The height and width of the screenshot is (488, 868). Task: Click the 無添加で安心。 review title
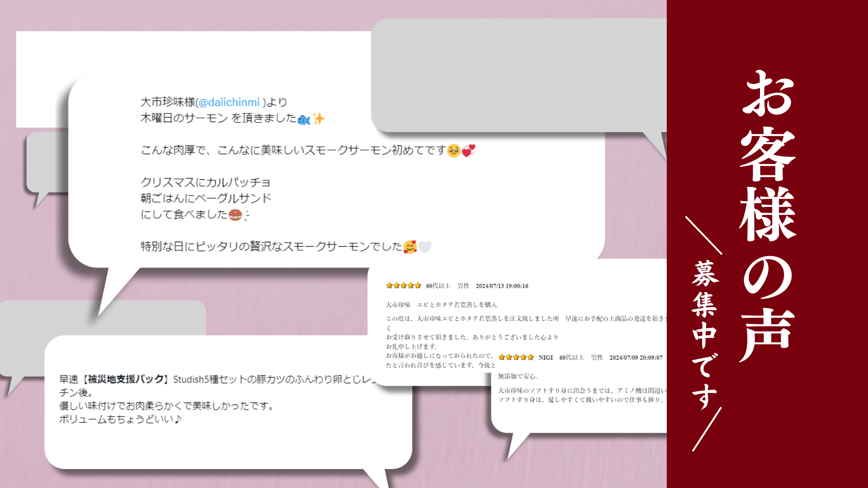point(518,376)
